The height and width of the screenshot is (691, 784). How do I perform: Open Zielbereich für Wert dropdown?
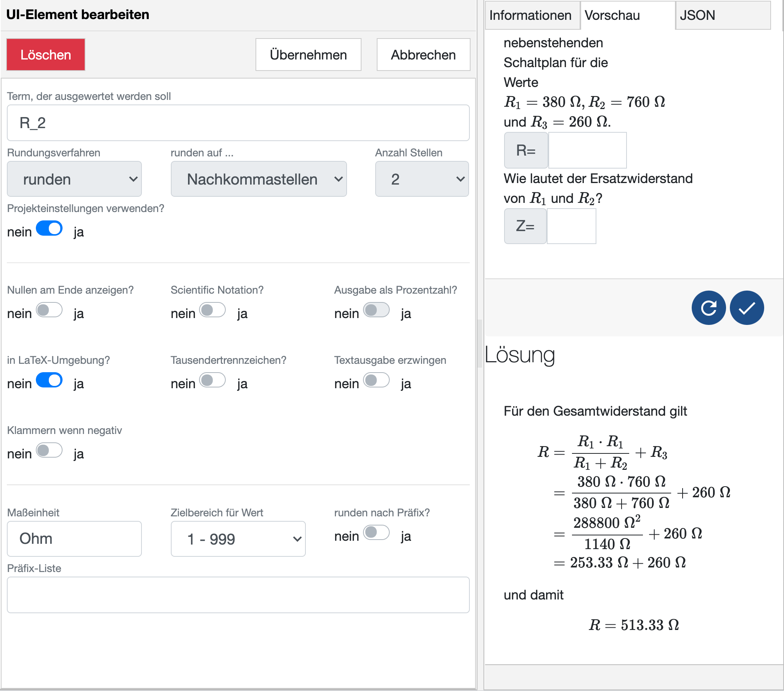coord(238,539)
